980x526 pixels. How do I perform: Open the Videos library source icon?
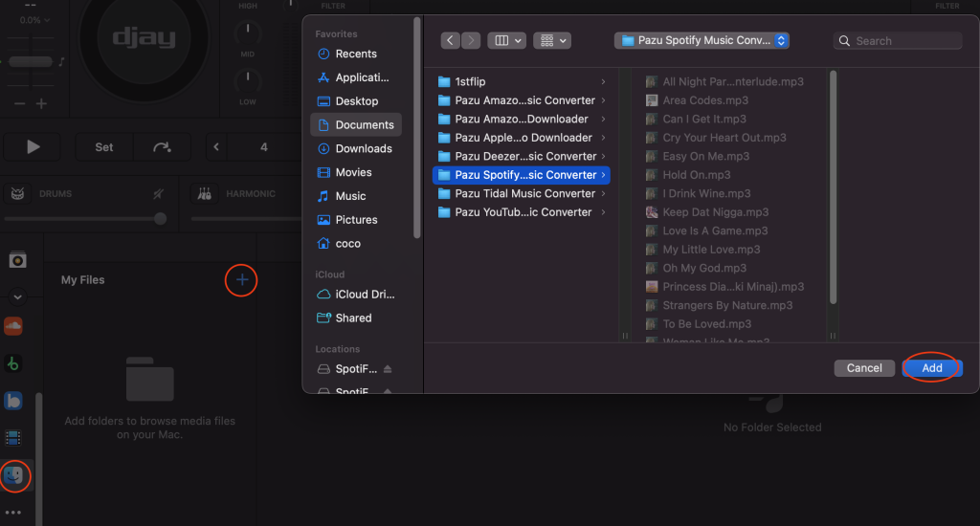click(13, 438)
